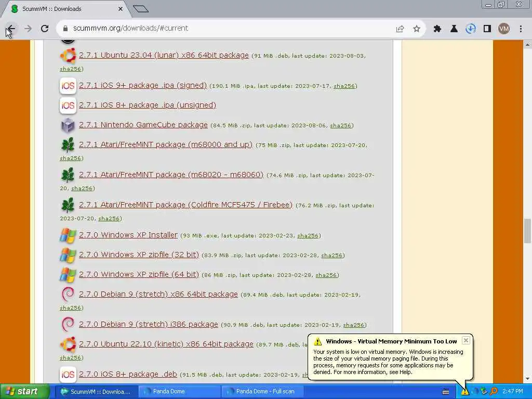The width and height of the screenshot is (532, 399).
Task: Download 2.7.1 iOS 8+ package .ipa (unsigned)
Action: tap(148, 105)
